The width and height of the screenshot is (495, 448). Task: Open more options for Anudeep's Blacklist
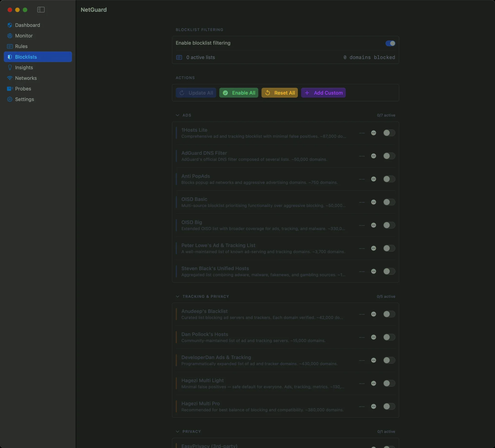click(x=373, y=314)
